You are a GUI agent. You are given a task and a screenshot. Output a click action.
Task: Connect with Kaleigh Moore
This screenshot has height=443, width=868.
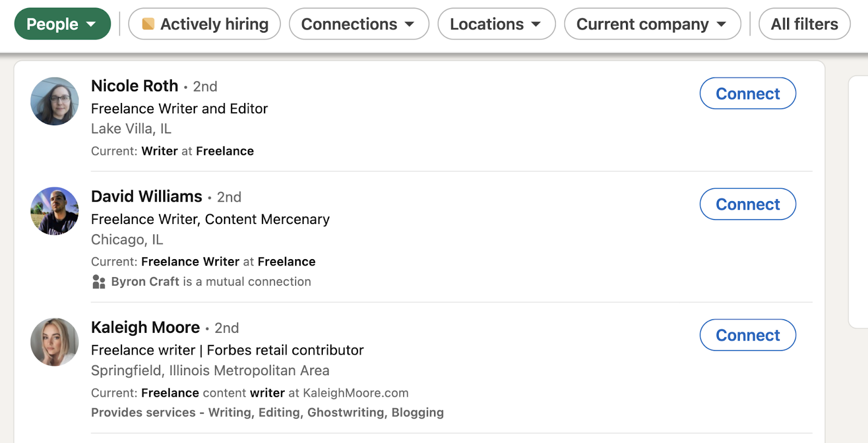[x=748, y=335]
